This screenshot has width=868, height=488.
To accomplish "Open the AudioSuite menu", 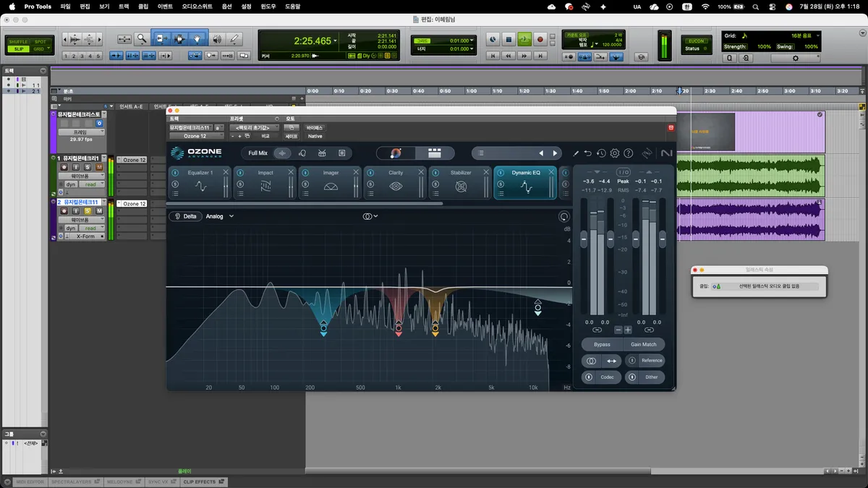I will coord(197,7).
